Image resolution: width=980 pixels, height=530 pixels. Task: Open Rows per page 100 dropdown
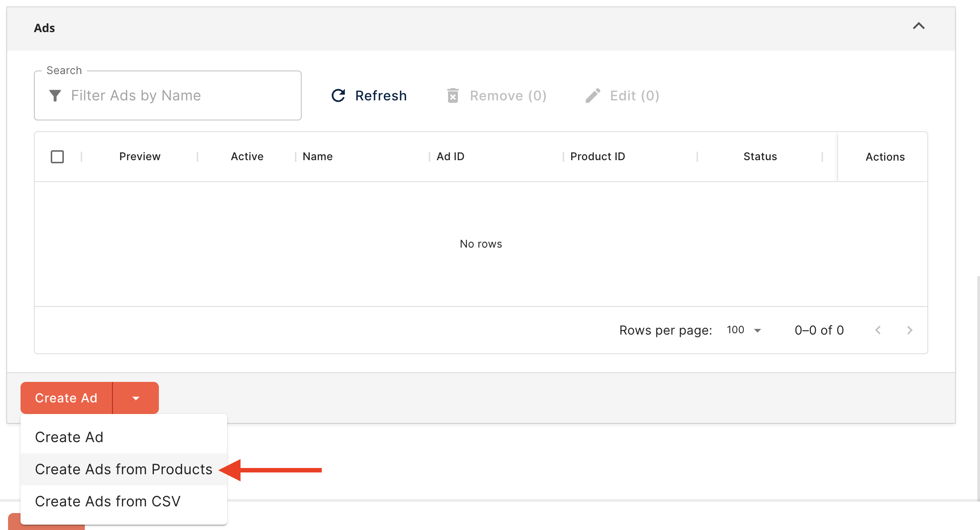pos(743,330)
